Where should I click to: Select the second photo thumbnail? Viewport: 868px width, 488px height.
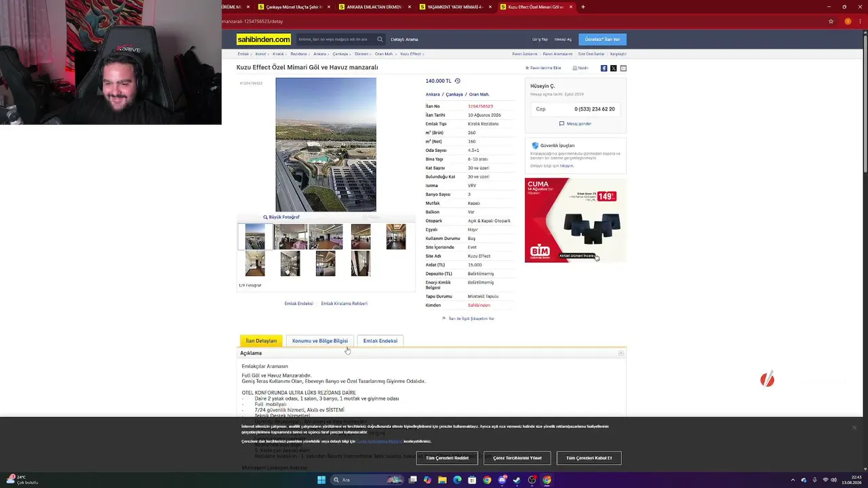[x=290, y=237]
